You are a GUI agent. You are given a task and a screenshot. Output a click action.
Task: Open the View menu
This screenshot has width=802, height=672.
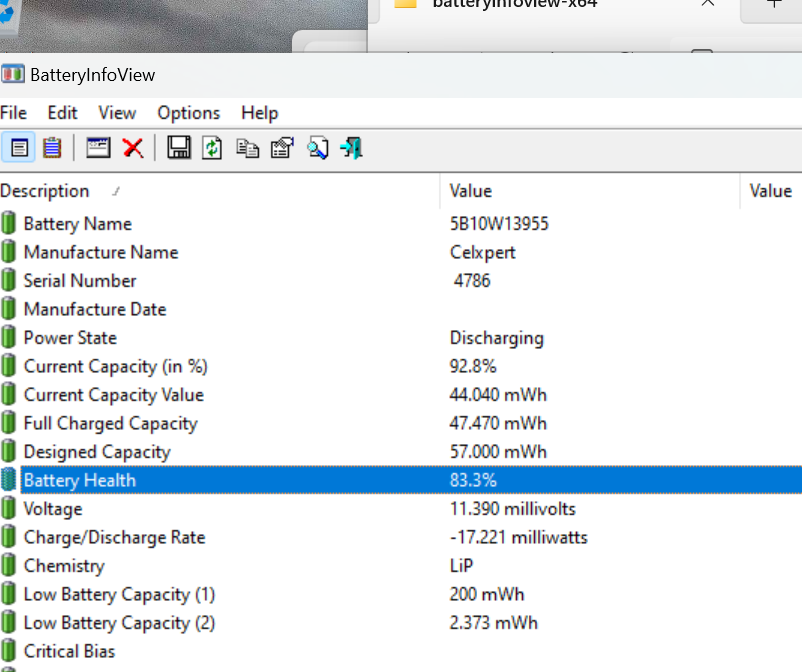pos(117,113)
